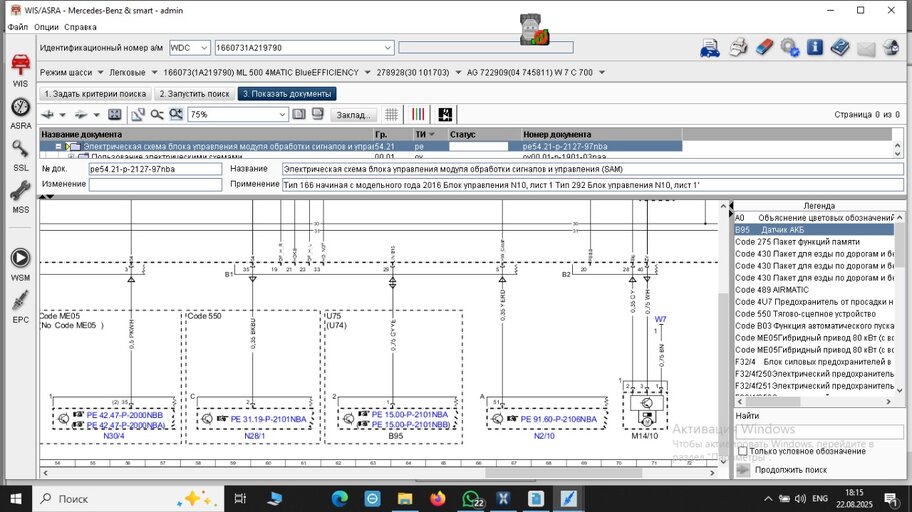
Task: Open the help book icon
Action: click(x=840, y=47)
